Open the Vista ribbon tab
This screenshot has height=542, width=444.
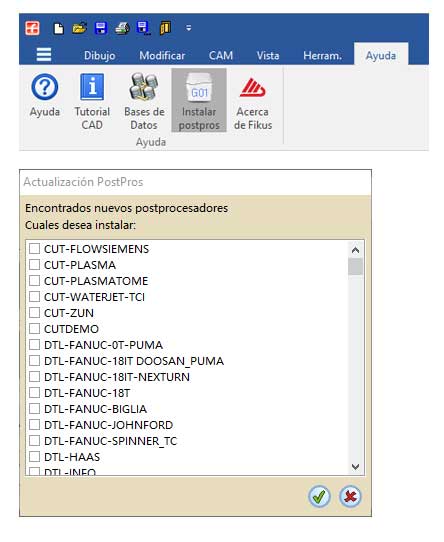point(268,55)
